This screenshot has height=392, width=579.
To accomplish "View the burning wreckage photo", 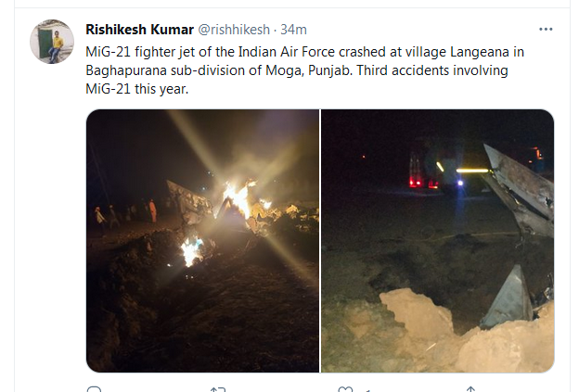I will tap(202, 240).
